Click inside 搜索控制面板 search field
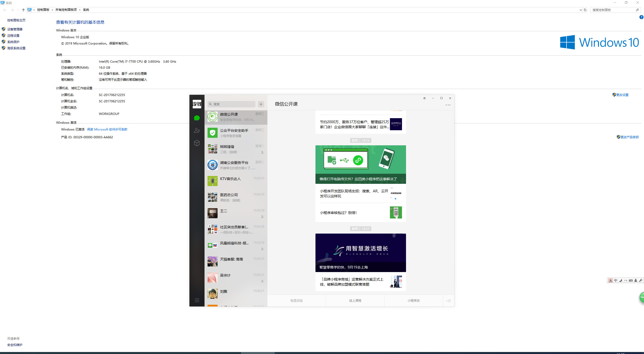This screenshot has height=354, width=644. [612, 10]
